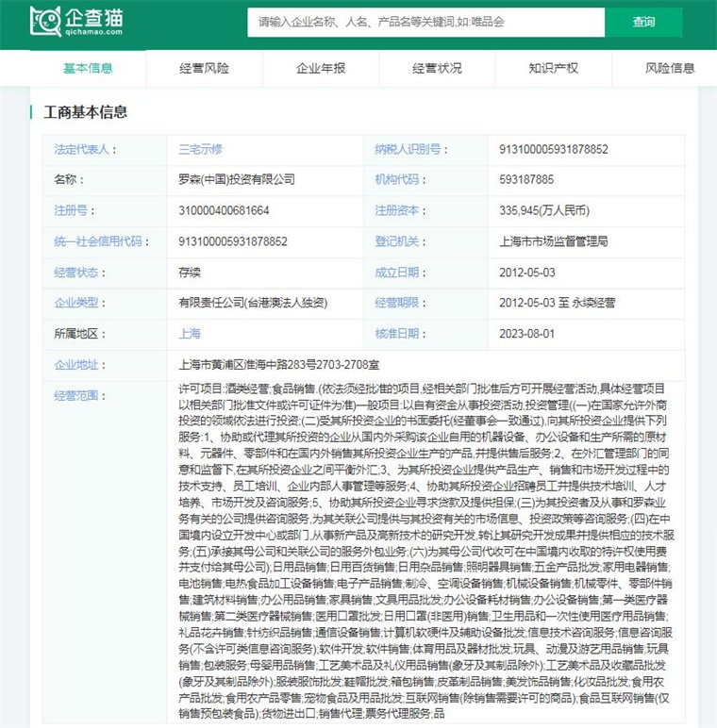Click the 企业地址 address text
Viewport: 717px width, 728px height.
pos(279,364)
